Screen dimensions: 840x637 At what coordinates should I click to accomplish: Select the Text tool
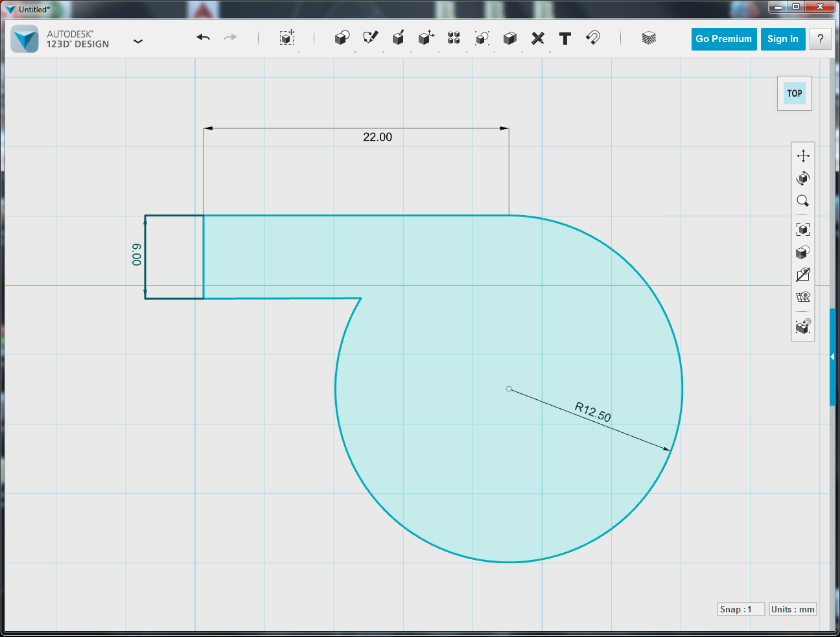tap(565, 39)
